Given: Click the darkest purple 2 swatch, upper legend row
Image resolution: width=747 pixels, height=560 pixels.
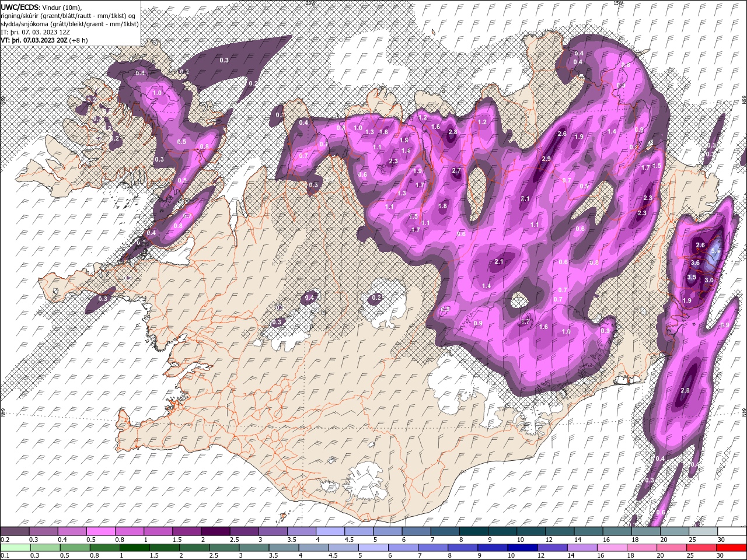Looking at the screenshot, I should (x=215, y=531).
